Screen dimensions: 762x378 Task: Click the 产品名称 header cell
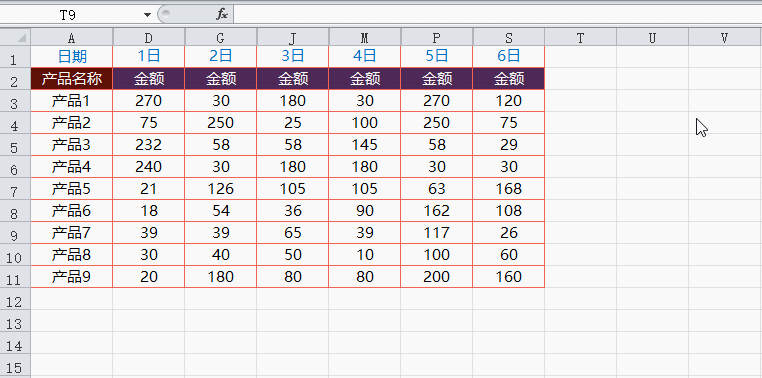click(72, 79)
